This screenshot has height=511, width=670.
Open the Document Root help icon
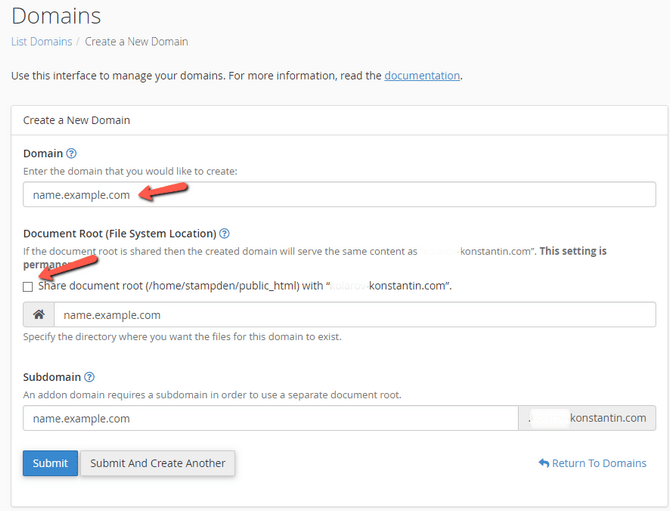225,233
